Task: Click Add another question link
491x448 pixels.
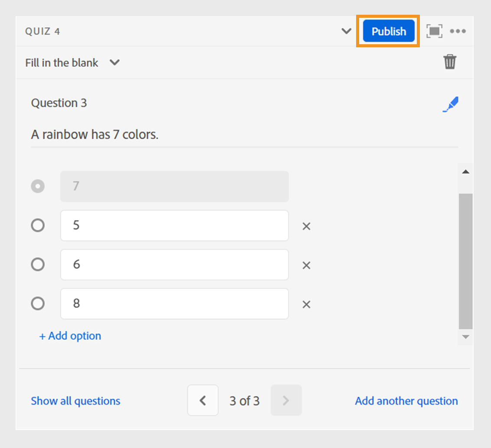Action: (406, 401)
